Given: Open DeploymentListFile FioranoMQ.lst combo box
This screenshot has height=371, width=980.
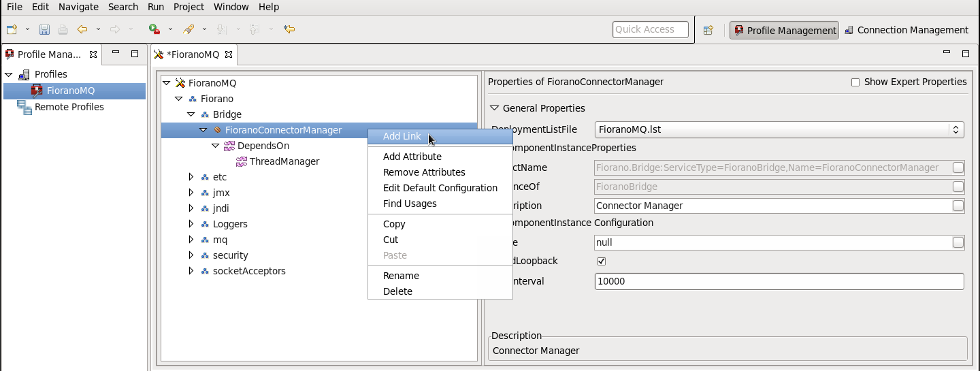Looking at the screenshot, I should 779,129.
